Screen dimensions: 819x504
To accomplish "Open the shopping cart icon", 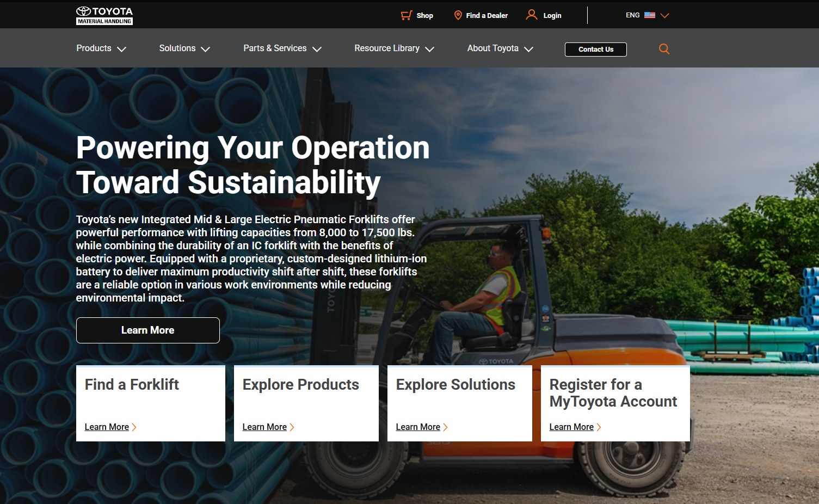I will click(x=407, y=15).
